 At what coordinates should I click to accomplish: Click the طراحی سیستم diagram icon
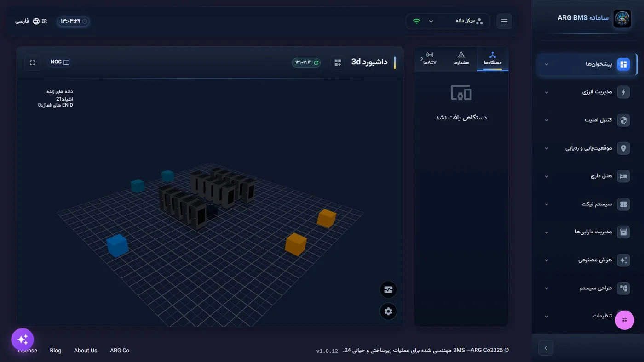pyautogui.click(x=623, y=288)
